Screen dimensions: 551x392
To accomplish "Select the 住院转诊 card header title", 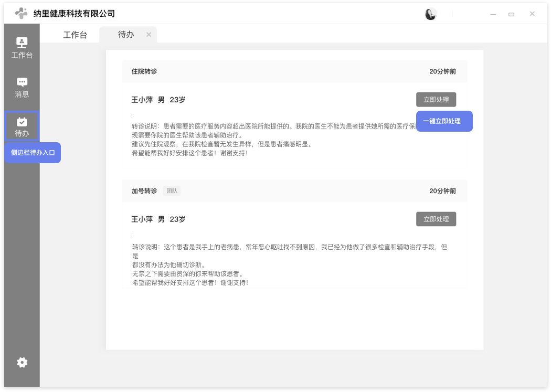I will tap(144, 71).
